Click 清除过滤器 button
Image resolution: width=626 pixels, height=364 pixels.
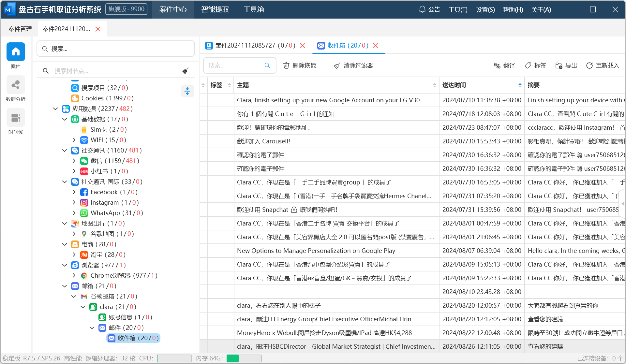[x=353, y=66]
